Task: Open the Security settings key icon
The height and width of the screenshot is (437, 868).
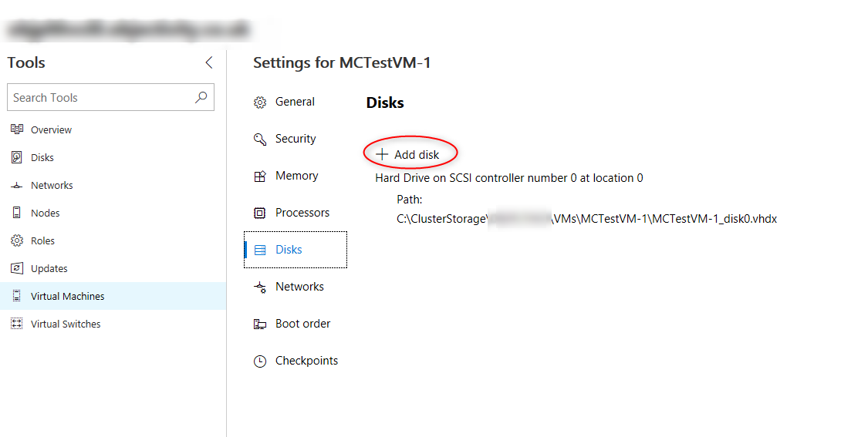Action: (259, 139)
